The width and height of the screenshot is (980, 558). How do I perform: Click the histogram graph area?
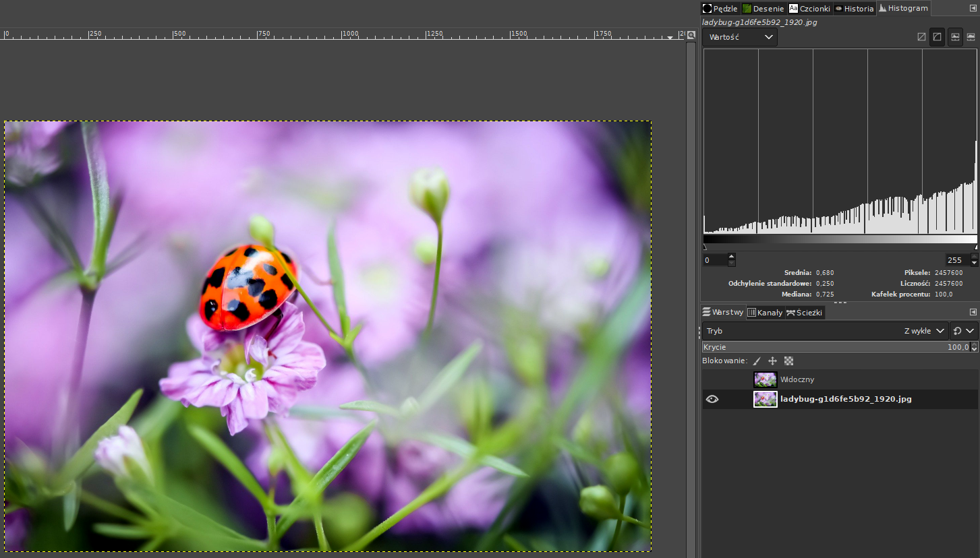coord(840,142)
